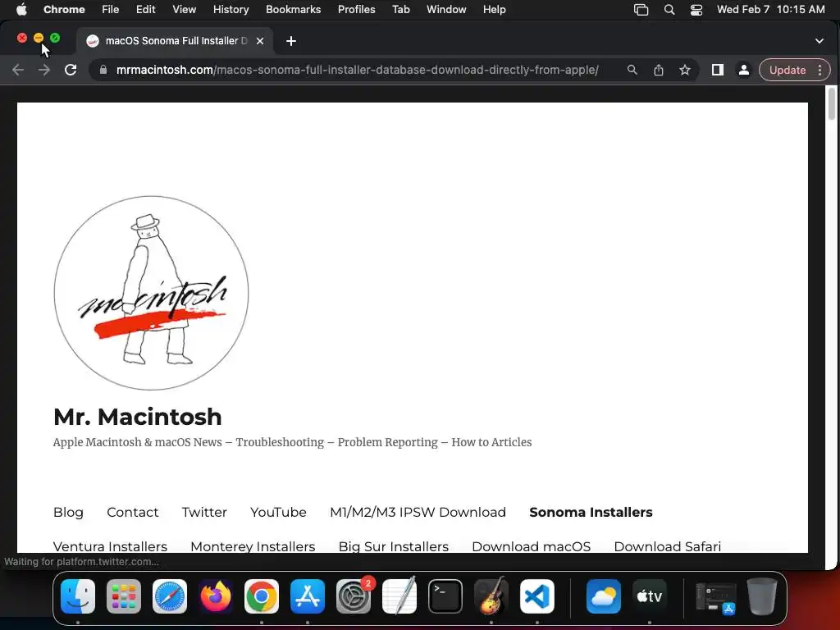View site information via the lock icon
The width and height of the screenshot is (840, 630).
click(x=103, y=71)
